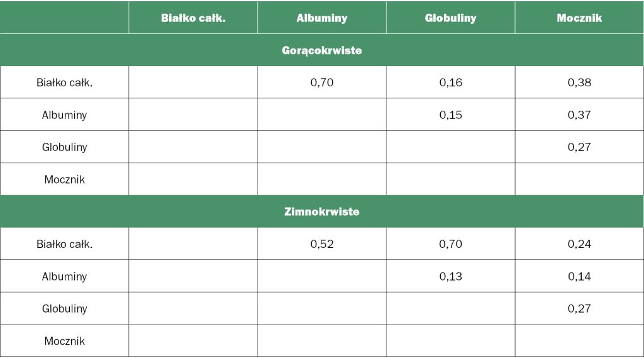Select the cell containing 0,37

[579, 115]
